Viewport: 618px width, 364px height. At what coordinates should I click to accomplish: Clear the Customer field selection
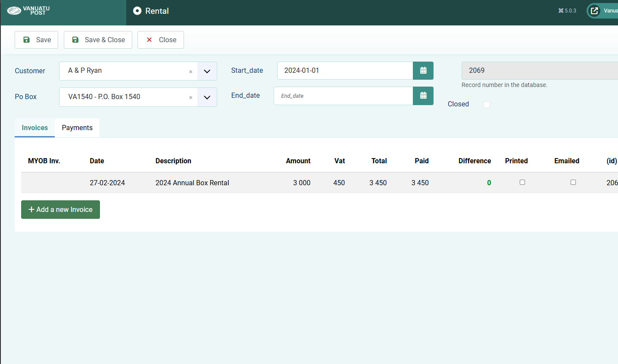pyautogui.click(x=190, y=72)
